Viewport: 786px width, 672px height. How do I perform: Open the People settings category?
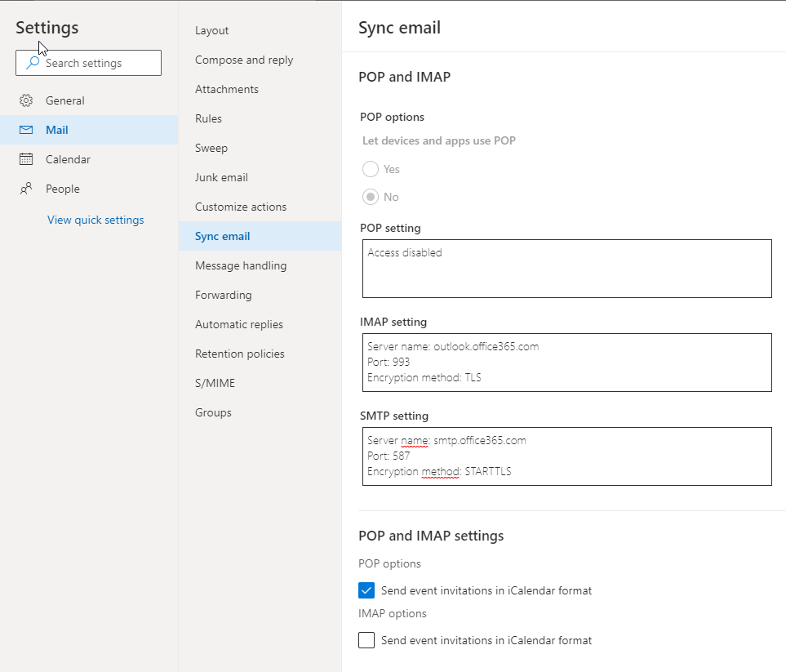tap(89, 189)
